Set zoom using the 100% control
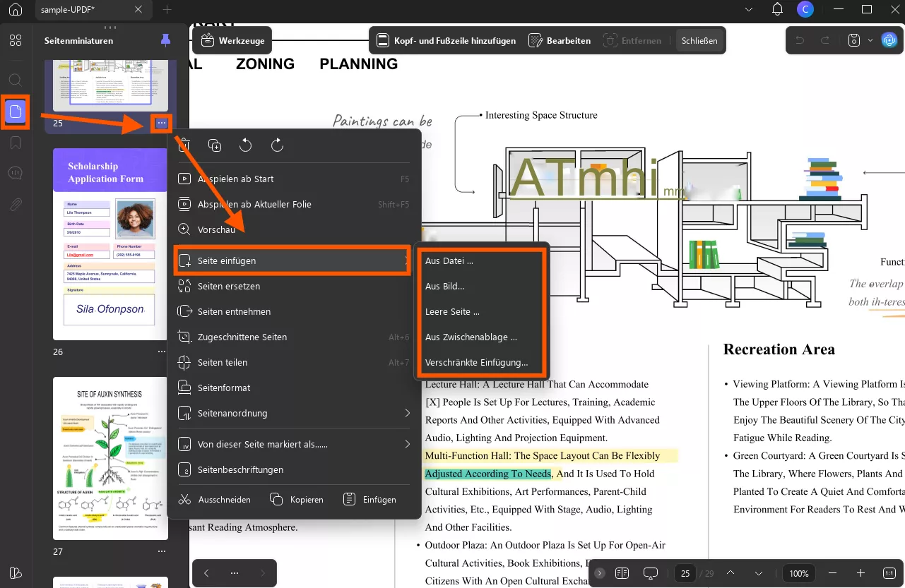The image size is (905, 588). [798, 573]
